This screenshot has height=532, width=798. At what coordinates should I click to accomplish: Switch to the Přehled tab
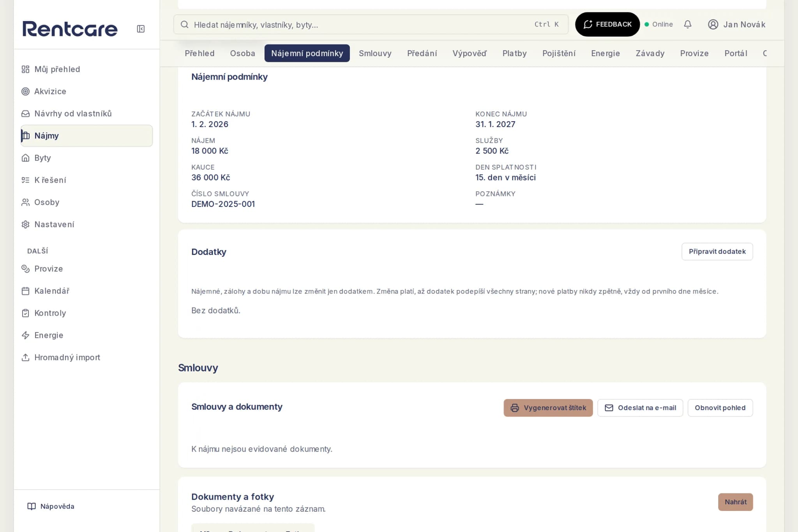[x=199, y=53]
